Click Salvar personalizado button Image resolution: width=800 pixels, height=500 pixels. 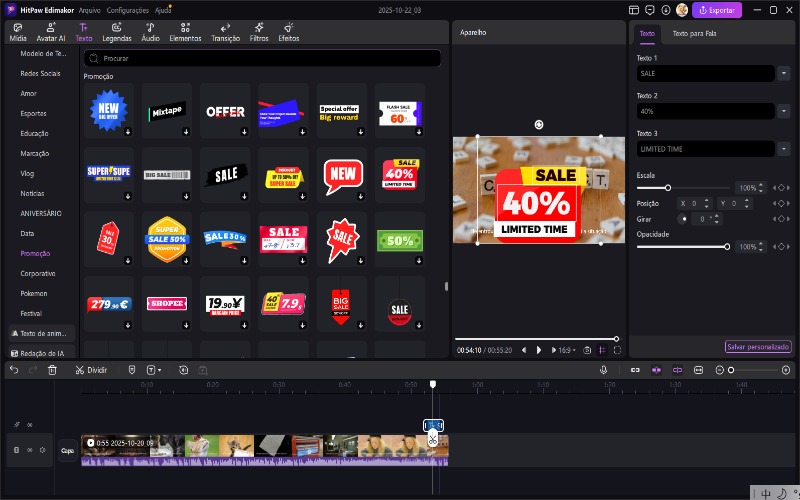tap(758, 347)
